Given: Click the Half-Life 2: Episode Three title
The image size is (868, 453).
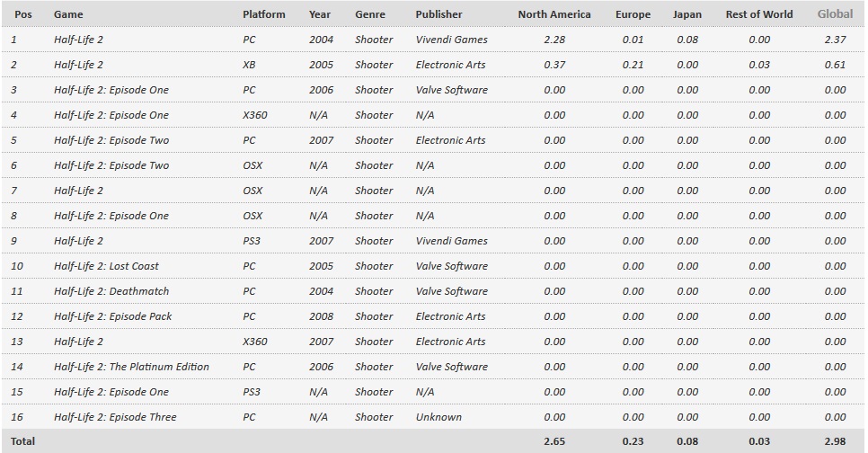Looking at the screenshot, I should point(115,417).
